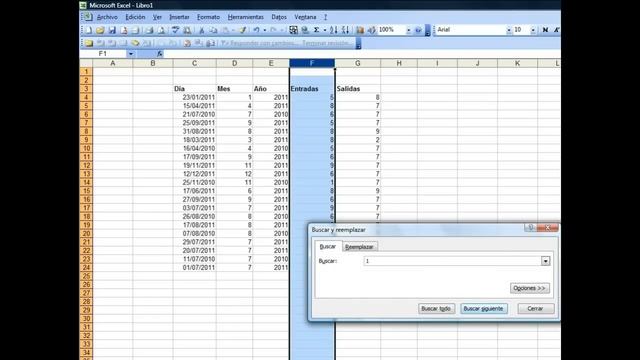
Task: Open the Arial font name dropdown
Action: coord(509,30)
